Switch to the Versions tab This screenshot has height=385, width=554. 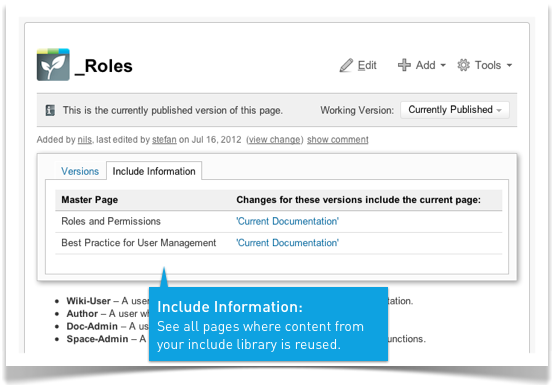tap(80, 171)
